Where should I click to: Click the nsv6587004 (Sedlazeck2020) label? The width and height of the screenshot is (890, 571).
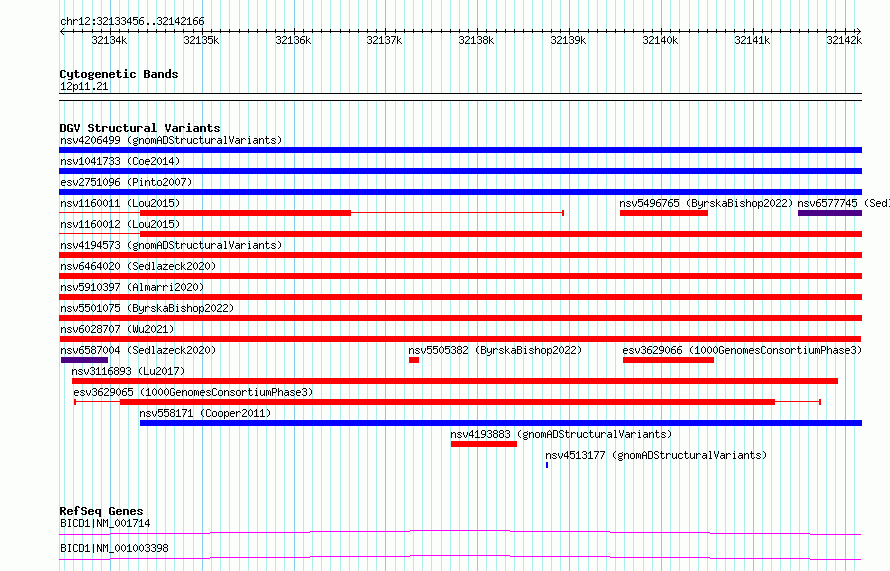click(138, 350)
